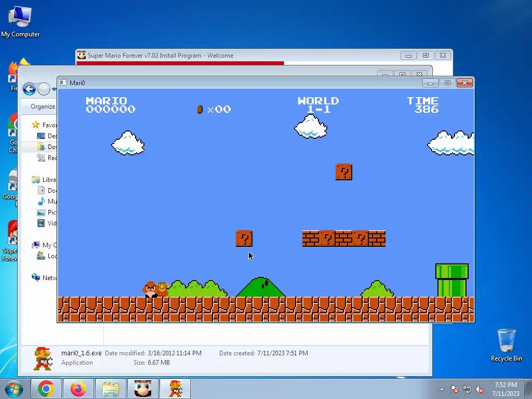Select Pictures library in navigation pane
This screenshot has width=532, height=399.
[x=46, y=212]
